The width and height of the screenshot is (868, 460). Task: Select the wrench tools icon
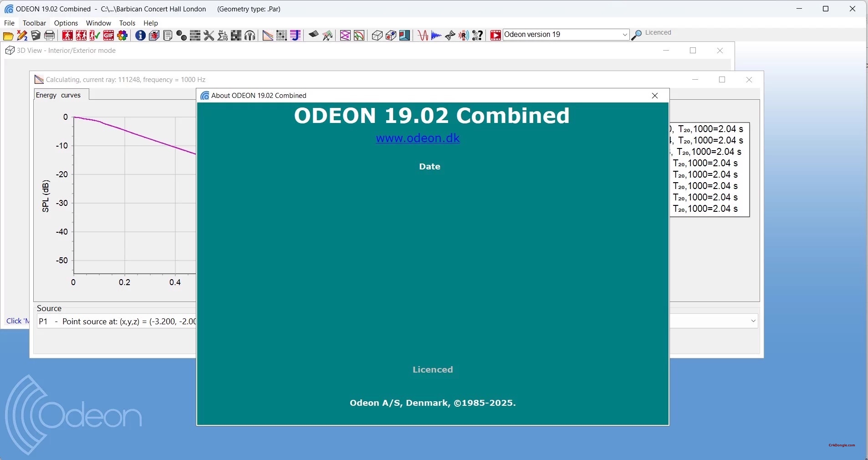pyautogui.click(x=209, y=36)
